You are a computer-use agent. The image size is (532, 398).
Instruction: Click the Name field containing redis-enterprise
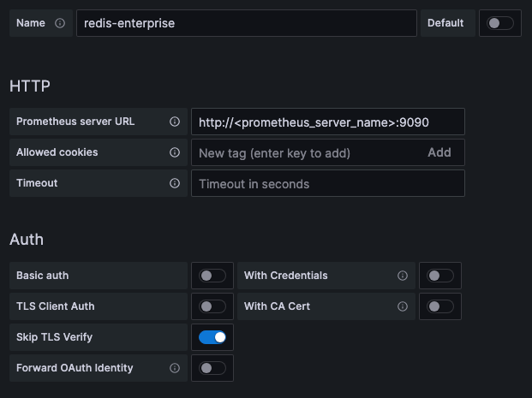coord(246,23)
